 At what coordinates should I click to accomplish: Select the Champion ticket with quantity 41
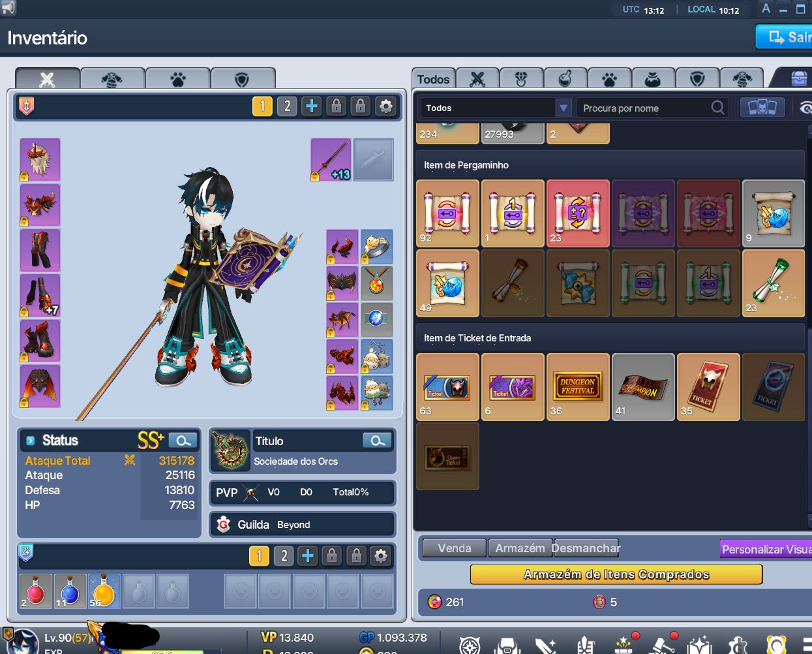pos(643,386)
